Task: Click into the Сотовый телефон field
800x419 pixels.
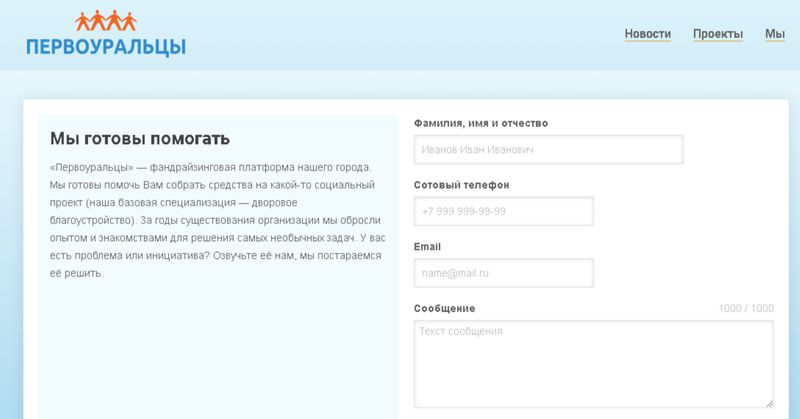Action: [x=504, y=211]
